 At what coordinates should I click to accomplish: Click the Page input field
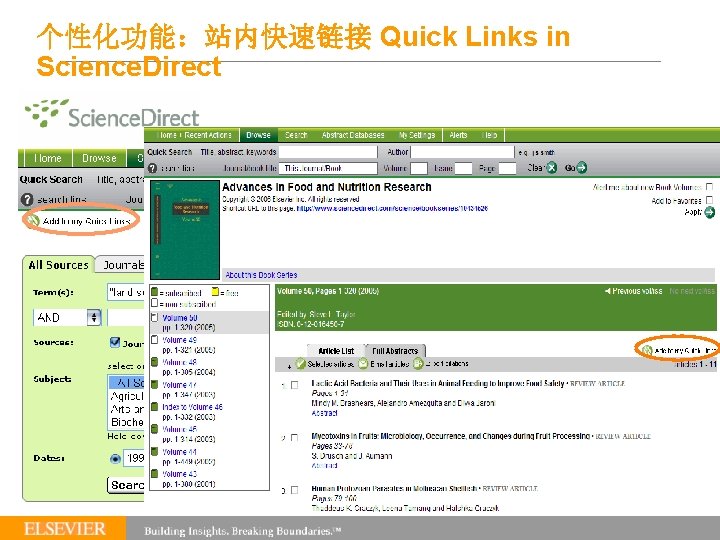tap(507, 168)
